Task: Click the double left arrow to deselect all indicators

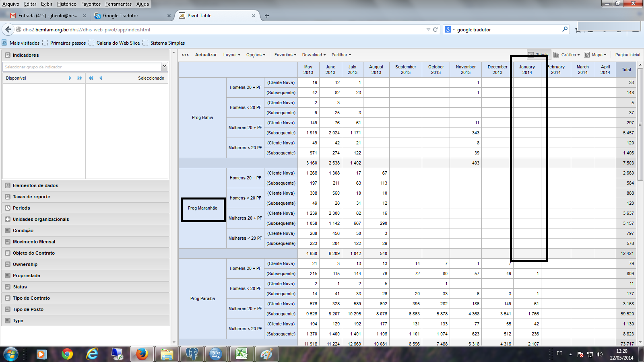Action: tap(91, 78)
